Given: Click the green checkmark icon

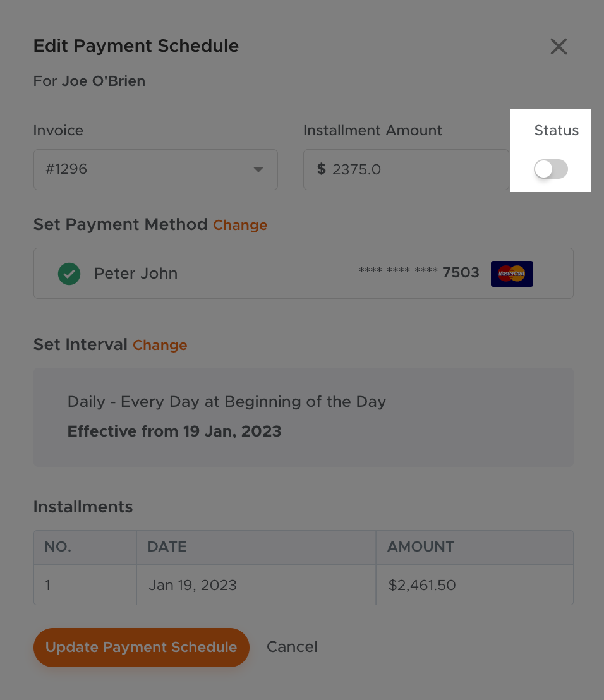Looking at the screenshot, I should pyautogui.click(x=69, y=274).
